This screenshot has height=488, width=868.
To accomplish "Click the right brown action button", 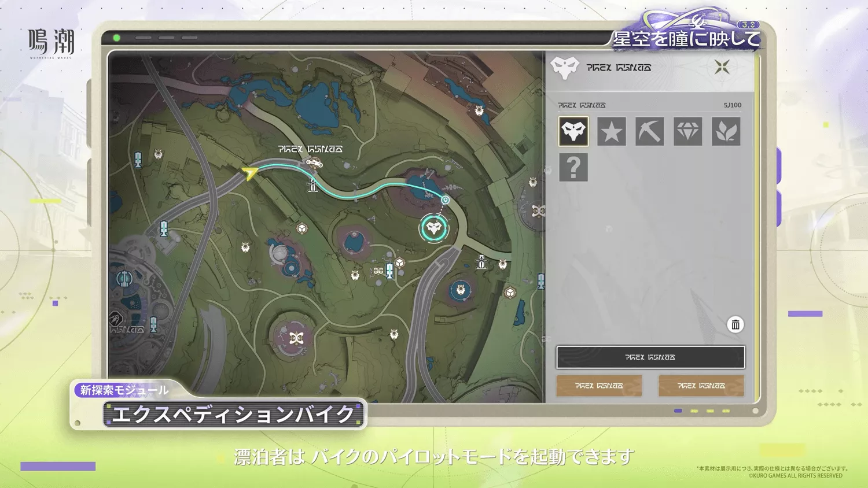I will point(701,385).
